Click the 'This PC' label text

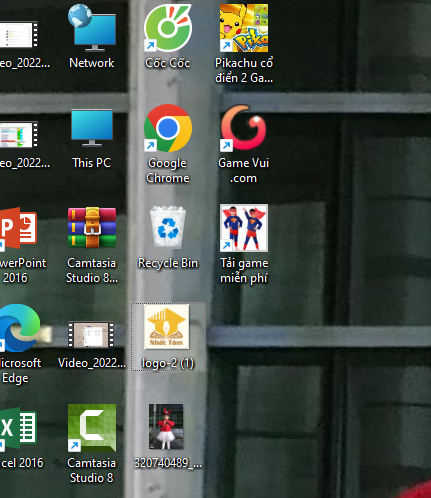point(92,163)
